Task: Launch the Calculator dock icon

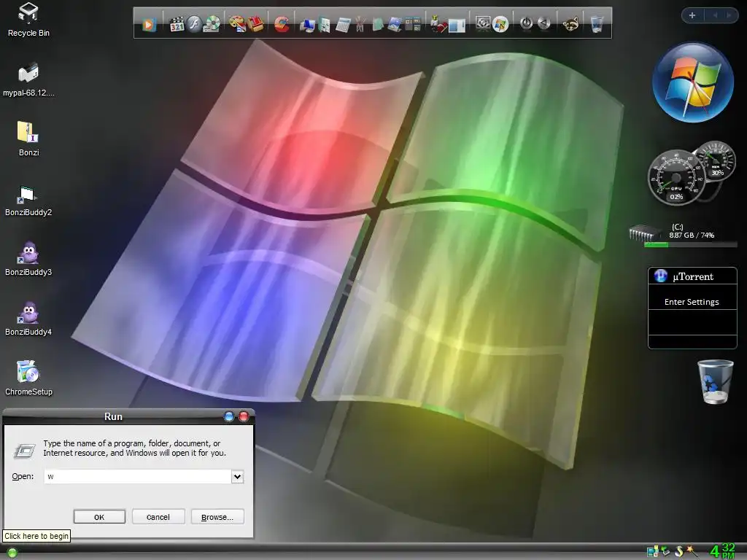Action: 343,25
